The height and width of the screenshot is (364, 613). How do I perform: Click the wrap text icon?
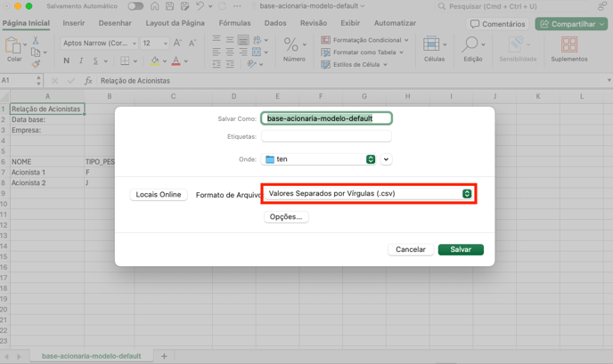click(x=257, y=40)
